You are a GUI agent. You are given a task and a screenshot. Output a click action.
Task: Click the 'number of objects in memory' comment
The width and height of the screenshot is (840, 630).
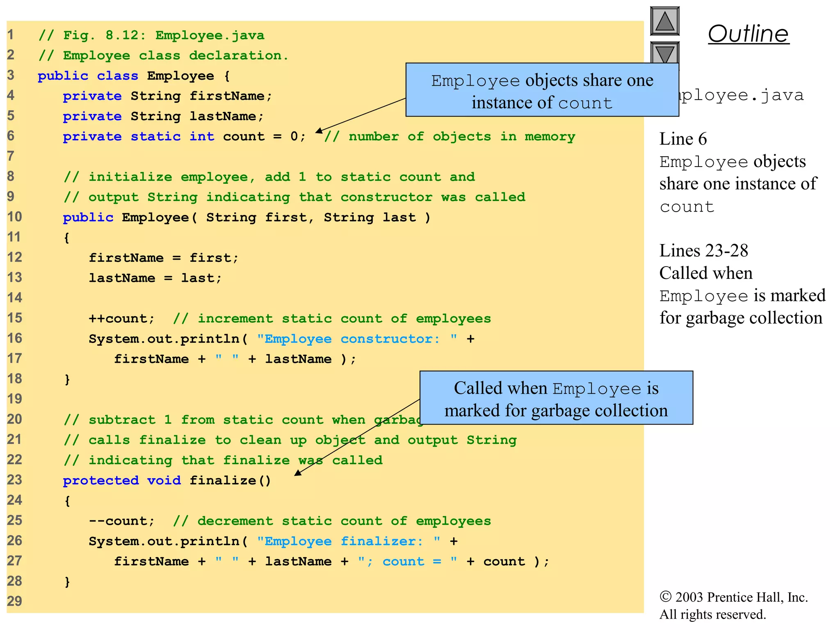point(450,137)
